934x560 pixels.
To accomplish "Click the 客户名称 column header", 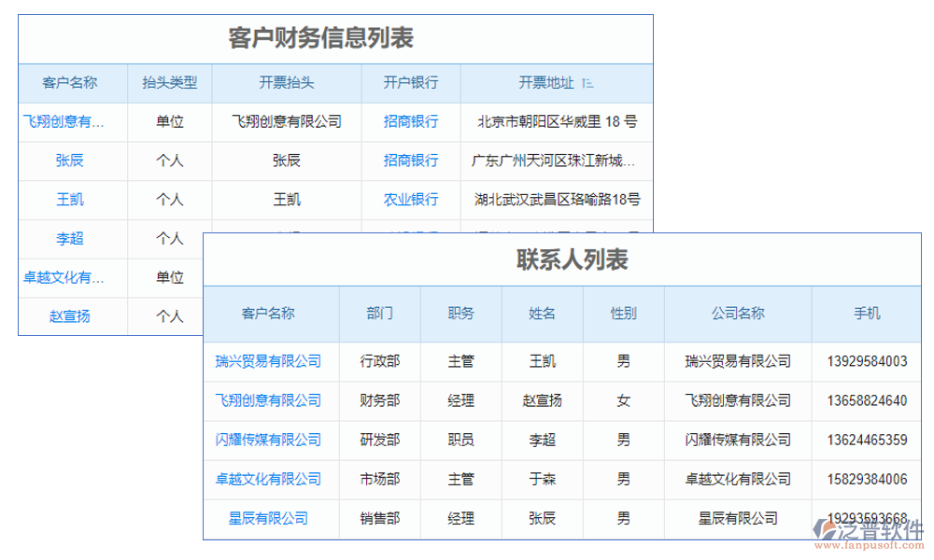I will [x=73, y=83].
